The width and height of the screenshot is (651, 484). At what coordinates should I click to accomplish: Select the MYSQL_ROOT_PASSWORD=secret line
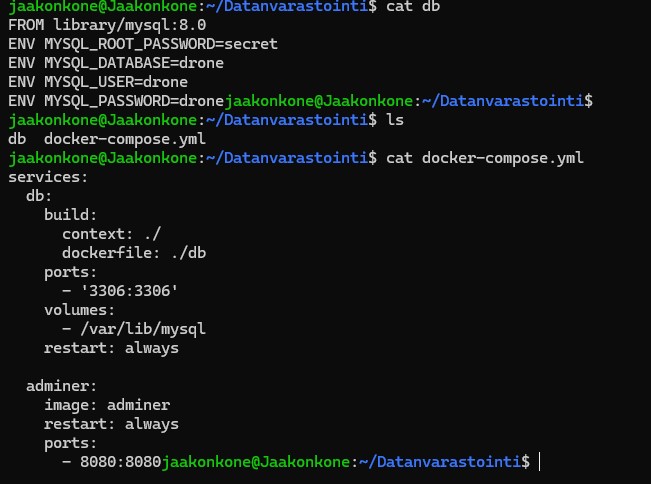(143, 44)
